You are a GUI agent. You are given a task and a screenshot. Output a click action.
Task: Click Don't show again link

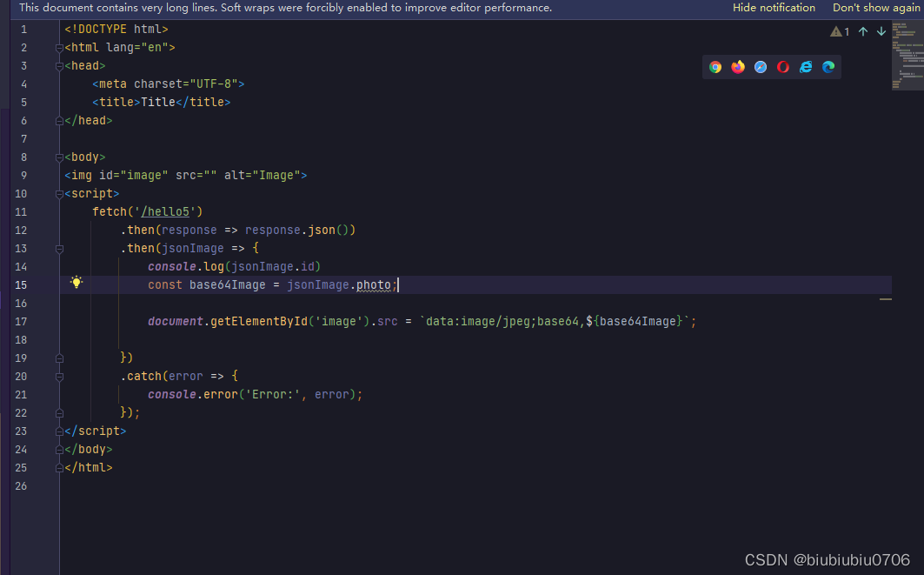876,8
